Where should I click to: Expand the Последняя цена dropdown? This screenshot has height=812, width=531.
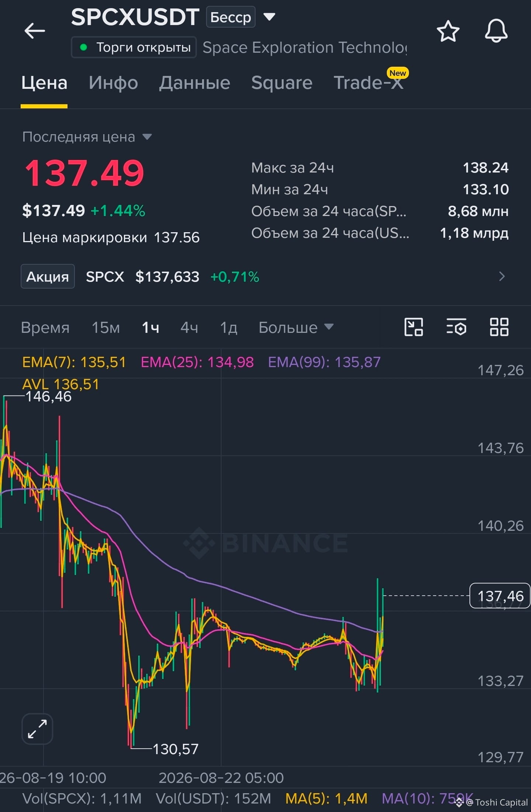(x=147, y=137)
